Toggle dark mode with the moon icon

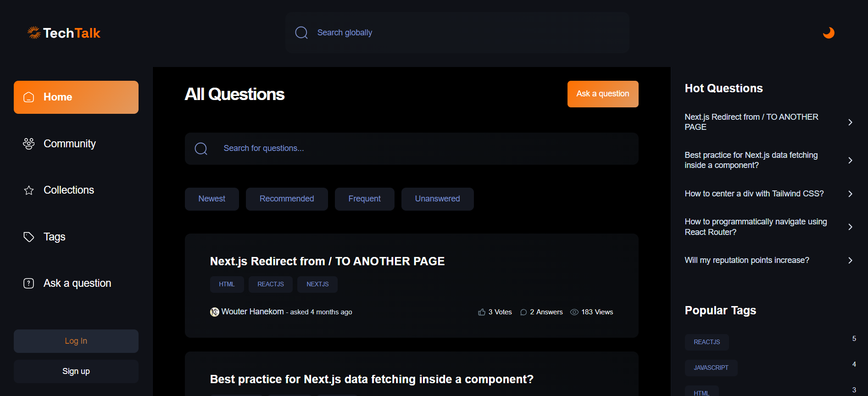828,33
